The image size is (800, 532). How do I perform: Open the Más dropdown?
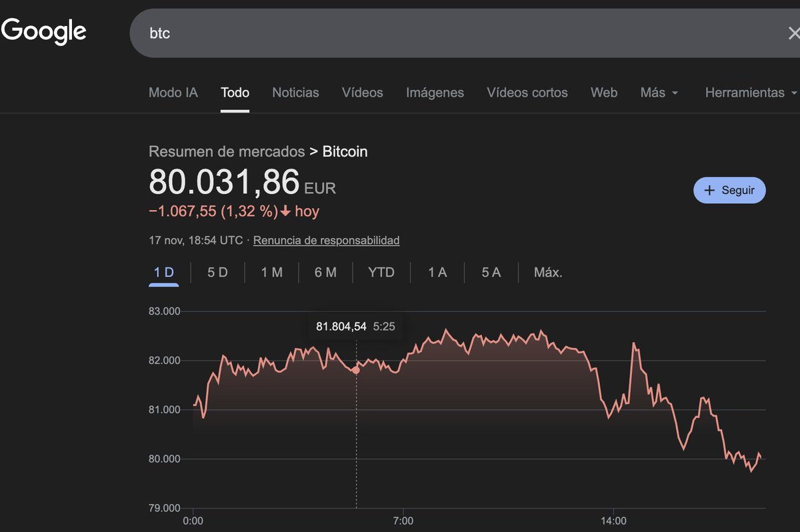pyautogui.click(x=659, y=93)
